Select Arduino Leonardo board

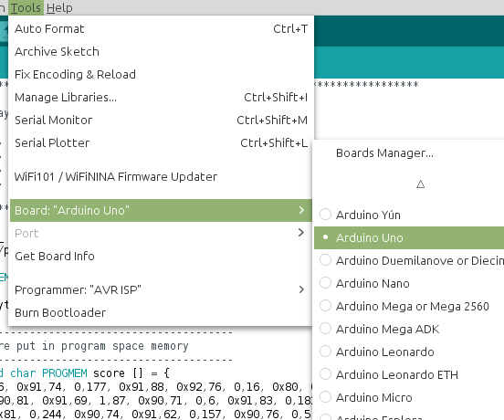[x=409, y=352]
